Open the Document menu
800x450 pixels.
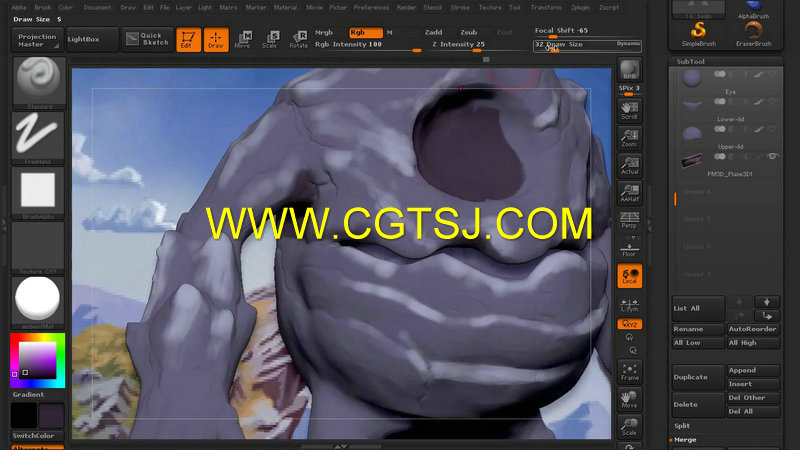tap(97, 8)
